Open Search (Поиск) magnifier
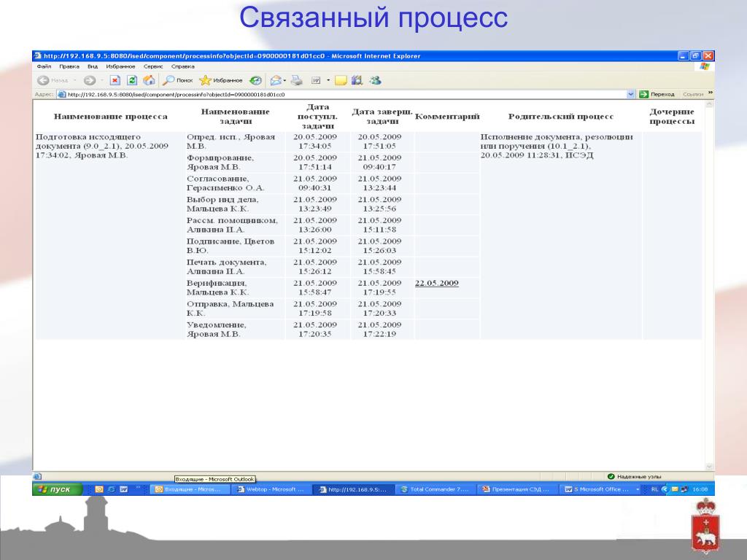The height and width of the screenshot is (560, 747). [177, 80]
